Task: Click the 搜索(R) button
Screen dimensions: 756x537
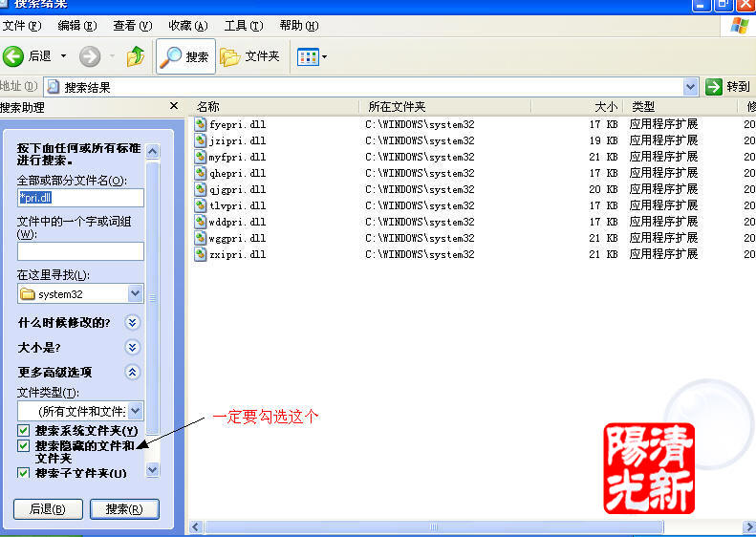Action: 124,509
